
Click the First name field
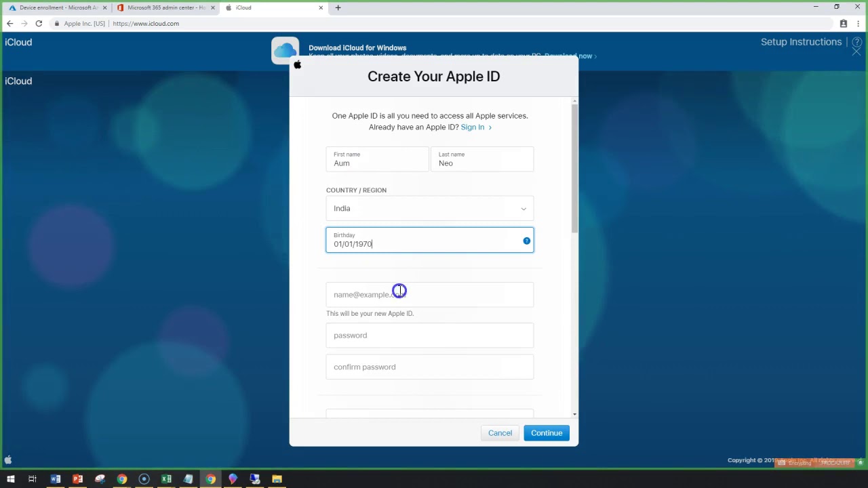(x=377, y=159)
